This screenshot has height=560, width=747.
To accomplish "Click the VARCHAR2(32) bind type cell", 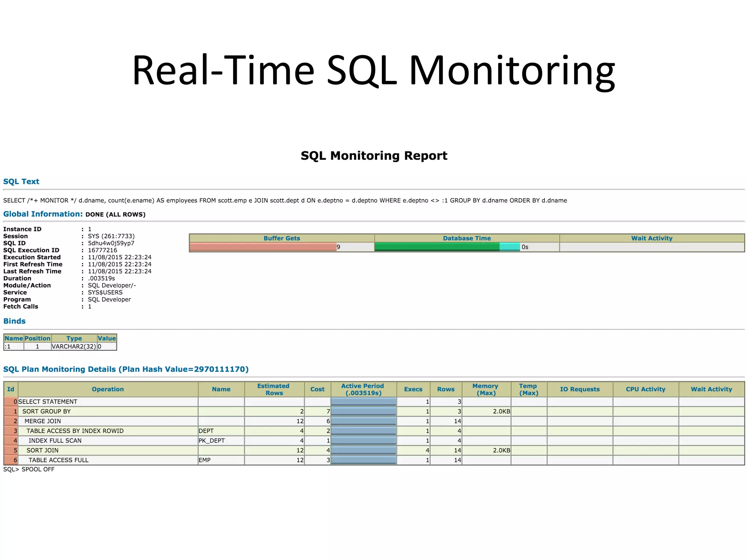I will pyautogui.click(x=74, y=346).
